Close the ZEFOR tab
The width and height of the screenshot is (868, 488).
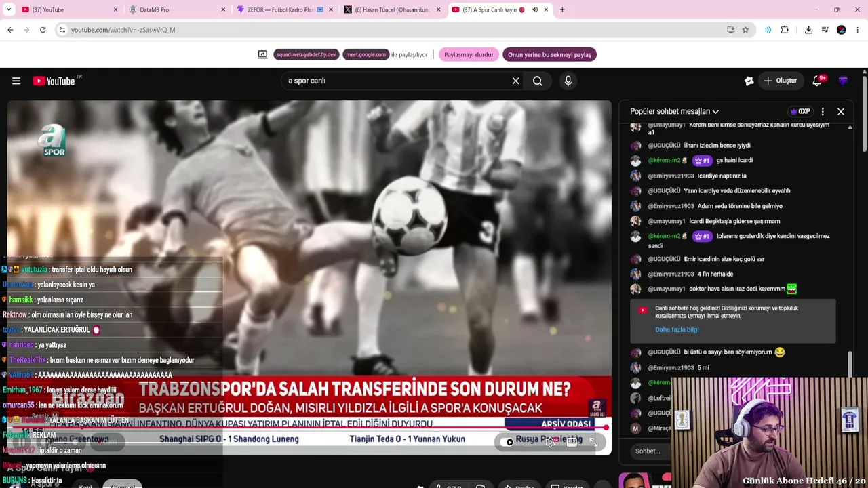pyautogui.click(x=330, y=9)
